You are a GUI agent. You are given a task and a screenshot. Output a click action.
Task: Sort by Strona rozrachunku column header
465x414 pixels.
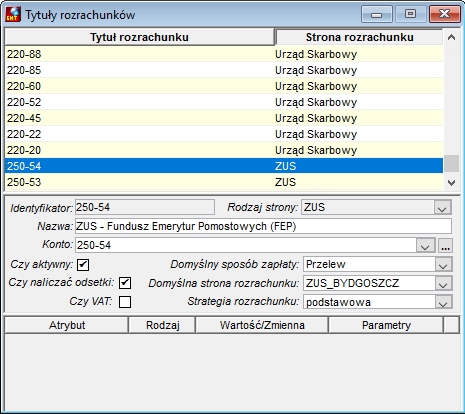(359, 37)
